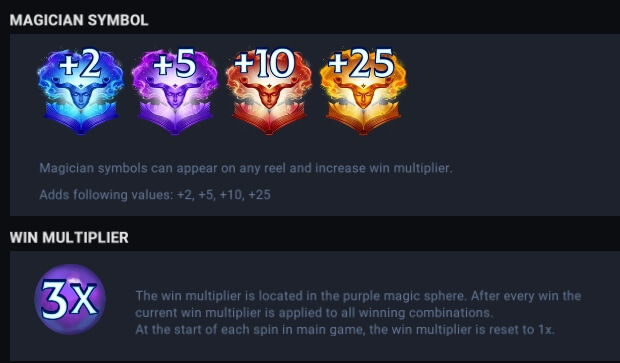Viewport: 620px width, 363px height.
Task: Select 'current win multiplier is applied' line
Action: [x=314, y=313]
